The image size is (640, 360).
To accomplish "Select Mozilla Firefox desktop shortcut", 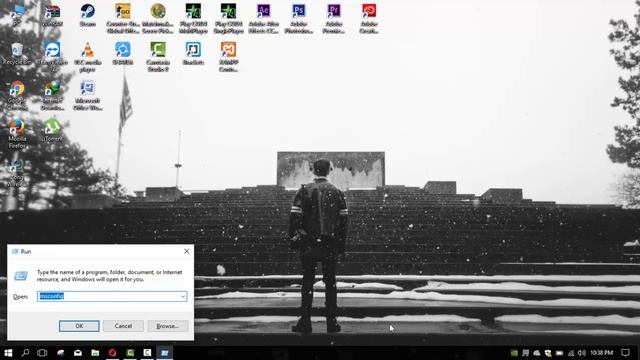I will (x=17, y=133).
